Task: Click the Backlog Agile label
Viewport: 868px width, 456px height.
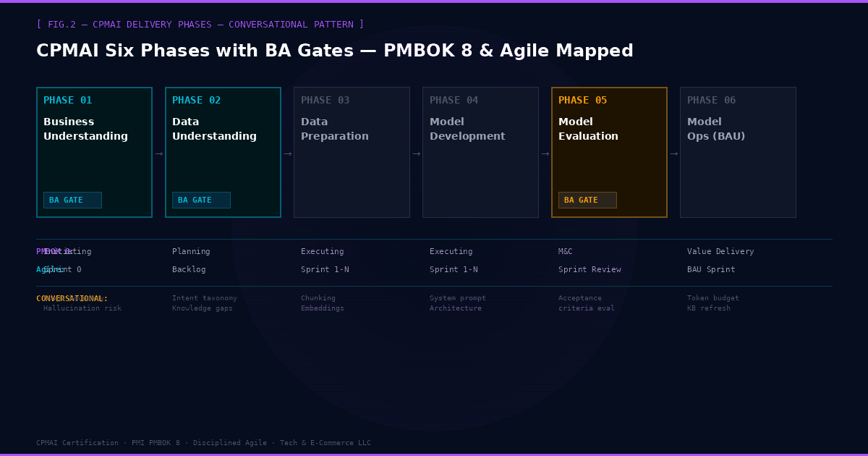Action: [189, 270]
